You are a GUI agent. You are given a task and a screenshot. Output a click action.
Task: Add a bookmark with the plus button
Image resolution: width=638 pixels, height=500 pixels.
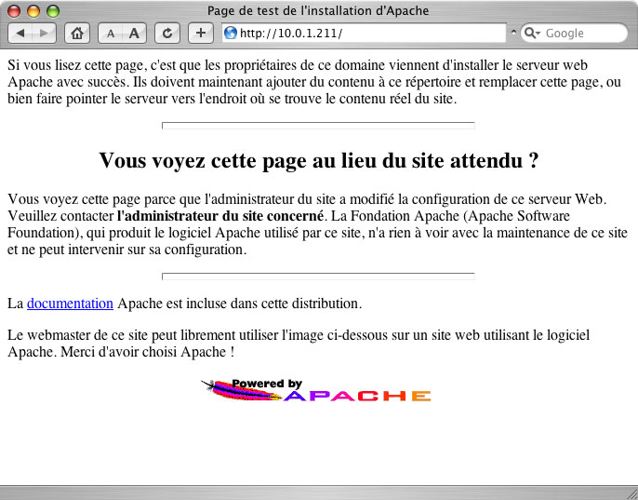click(201, 33)
